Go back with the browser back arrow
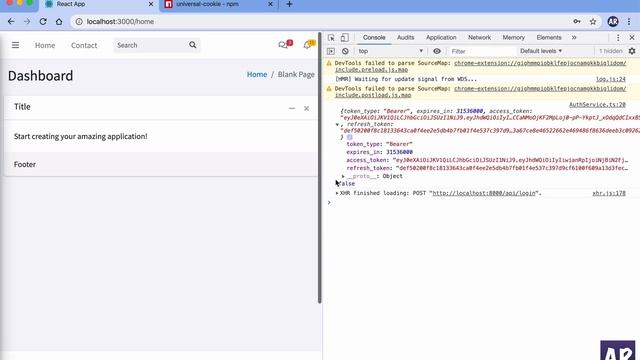 click(11, 22)
